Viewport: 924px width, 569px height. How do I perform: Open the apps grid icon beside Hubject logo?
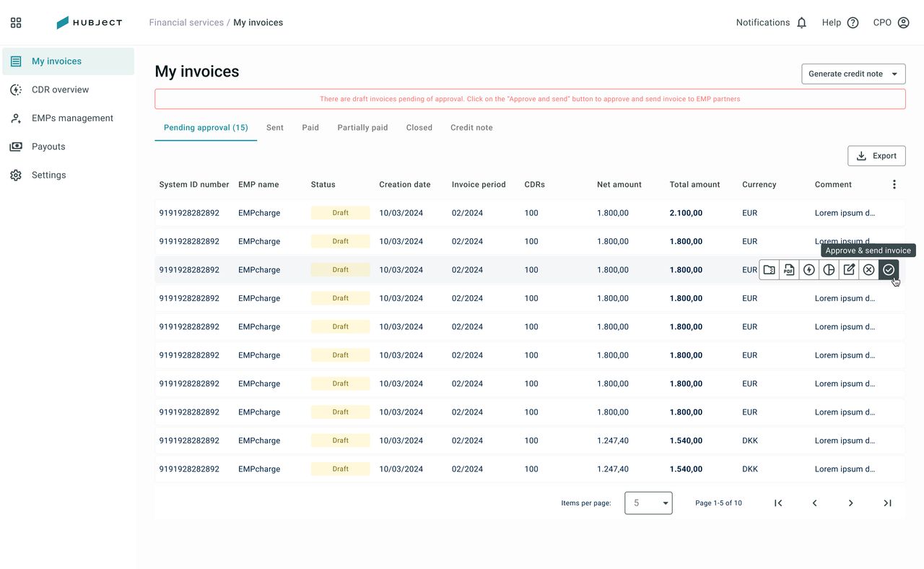tap(16, 22)
